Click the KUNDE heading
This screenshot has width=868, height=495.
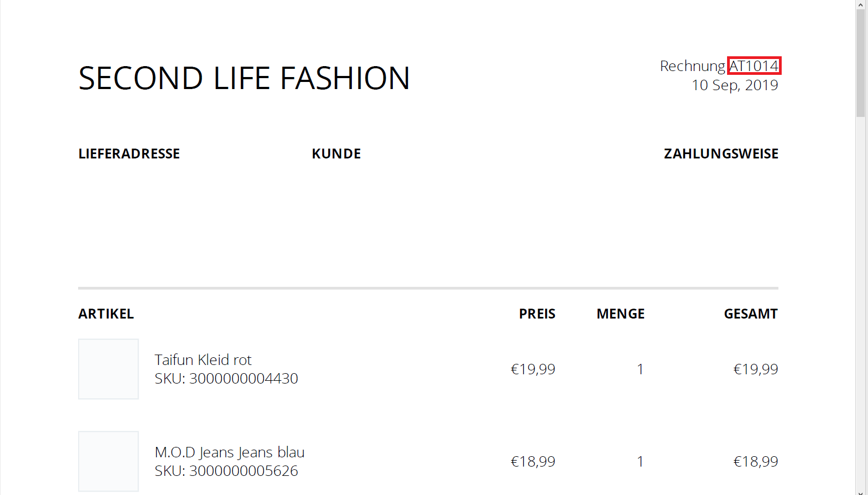tap(336, 154)
